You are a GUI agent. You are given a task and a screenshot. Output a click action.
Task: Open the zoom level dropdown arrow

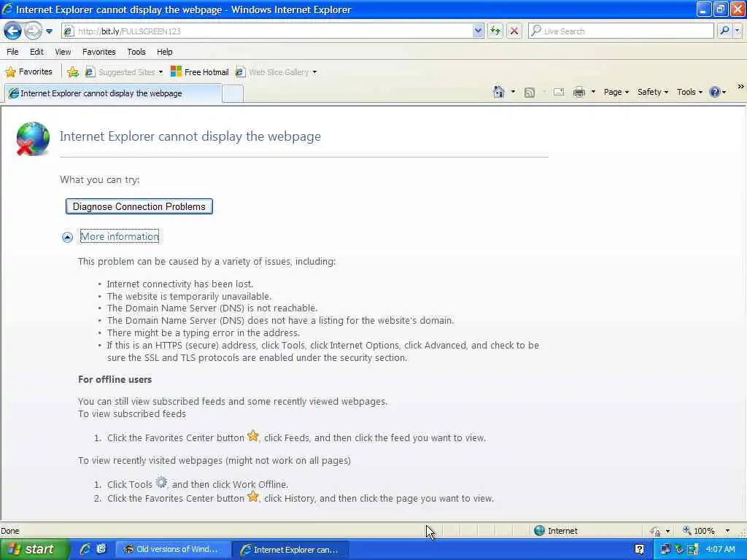tap(727, 531)
